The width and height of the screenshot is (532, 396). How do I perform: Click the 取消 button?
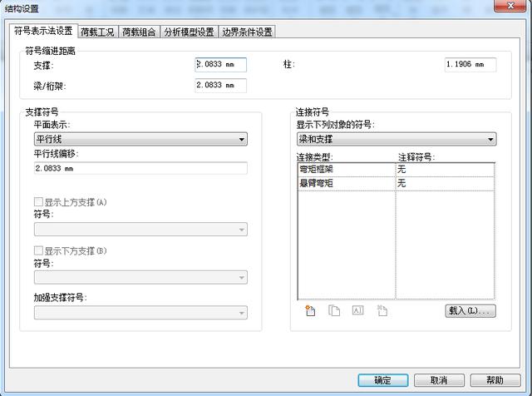coord(439,380)
